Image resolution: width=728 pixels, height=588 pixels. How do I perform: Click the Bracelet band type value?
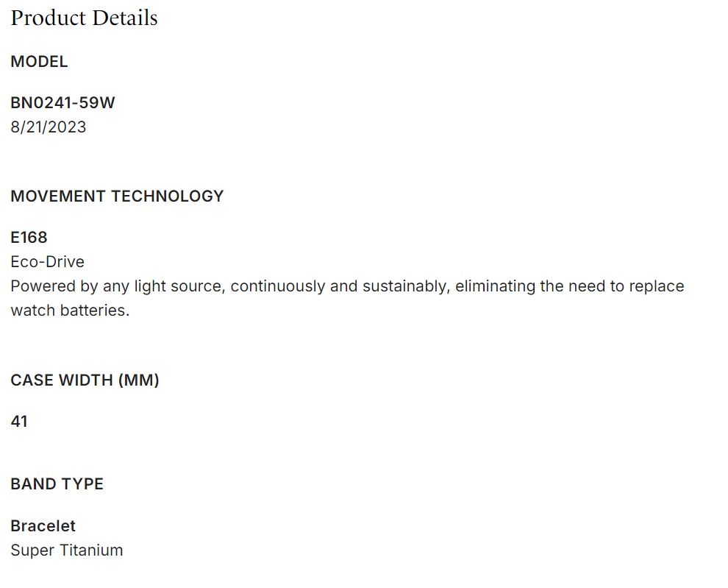coord(43,525)
